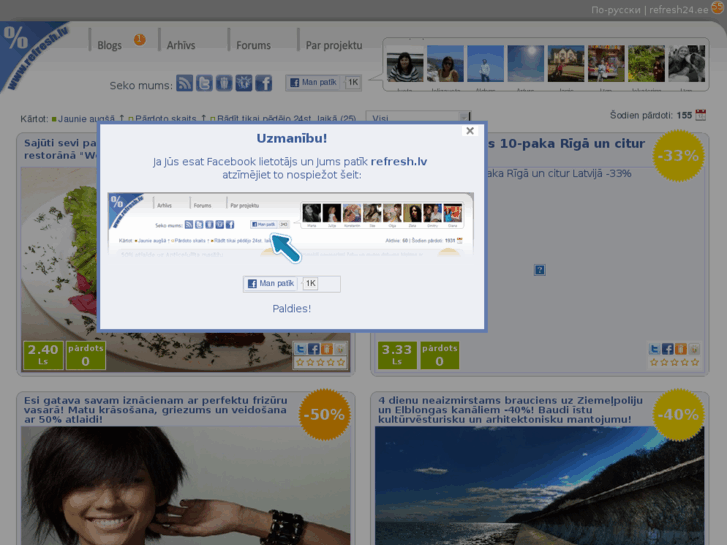The height and width of the screenshot is (545, 727).
Task: Click gray share icon on 2.40 Ls deal
Action: click(340, 349)
